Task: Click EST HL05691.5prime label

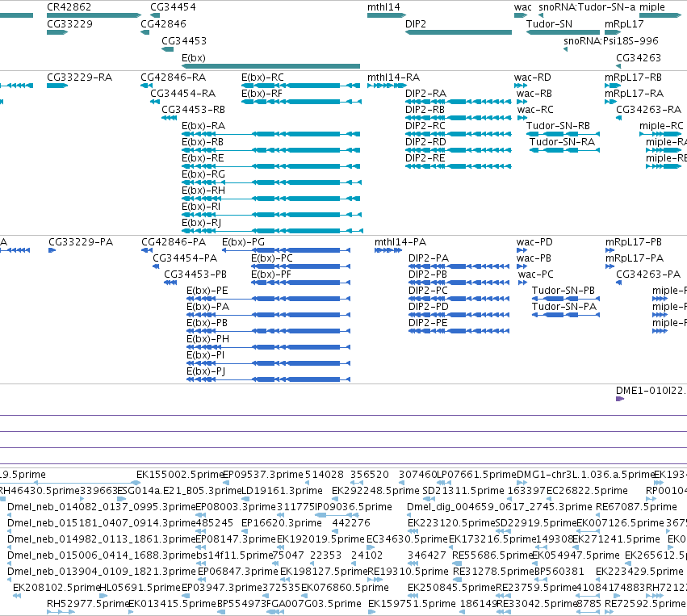Action: pos(140,588)
